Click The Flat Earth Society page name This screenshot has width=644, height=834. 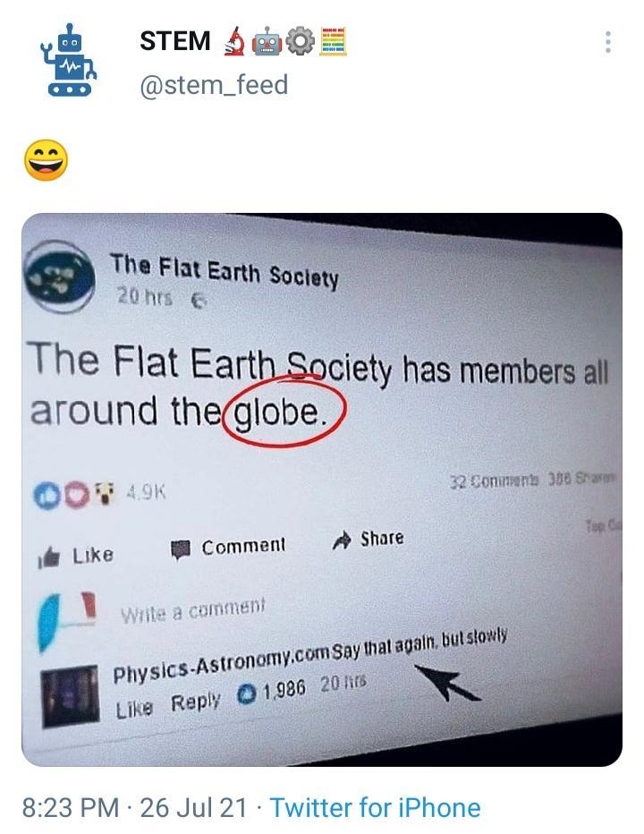(x=224, y=271)
